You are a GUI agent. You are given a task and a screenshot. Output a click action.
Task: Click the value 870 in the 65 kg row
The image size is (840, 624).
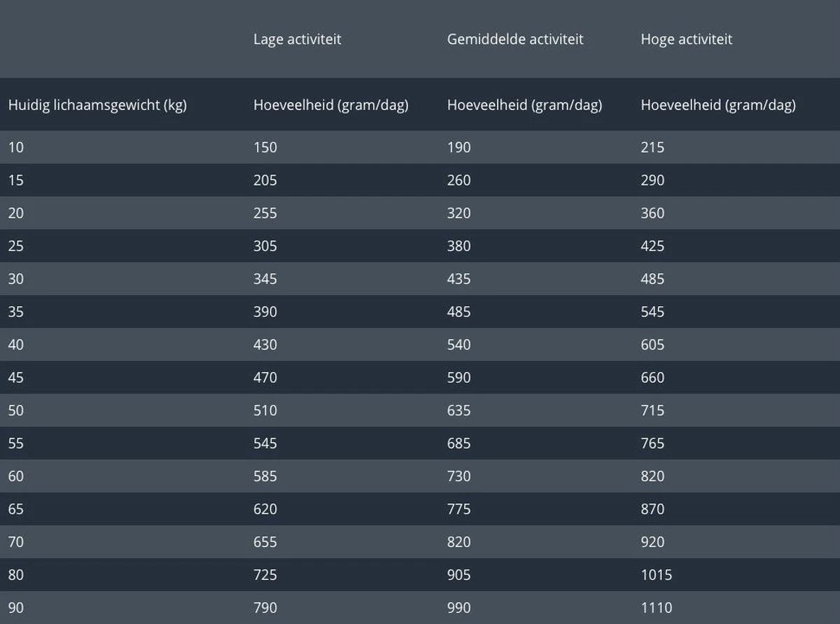pyautogui.click(x=652, y=509)
